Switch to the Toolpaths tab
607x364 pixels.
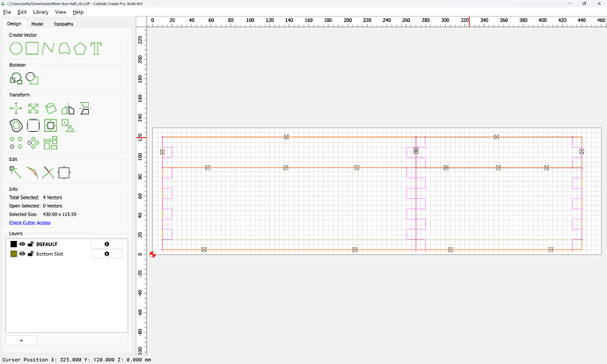[x=63, y=24]
